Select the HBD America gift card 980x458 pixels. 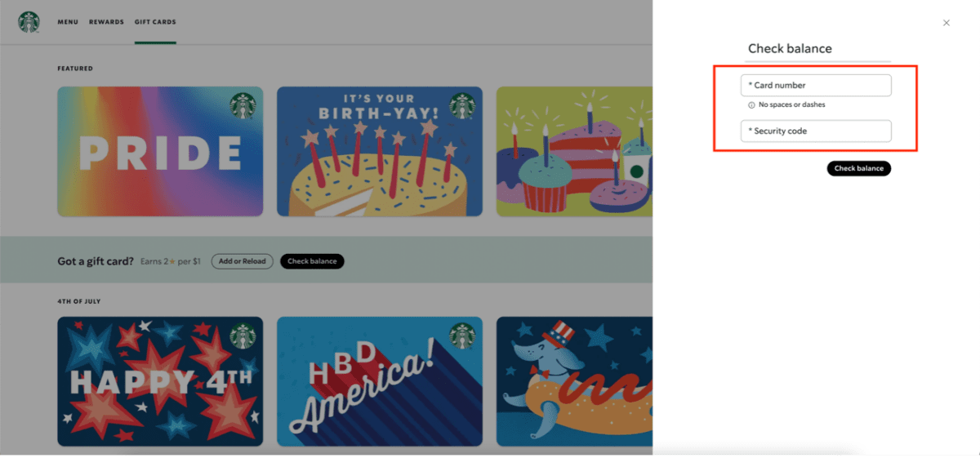(380, 381)
